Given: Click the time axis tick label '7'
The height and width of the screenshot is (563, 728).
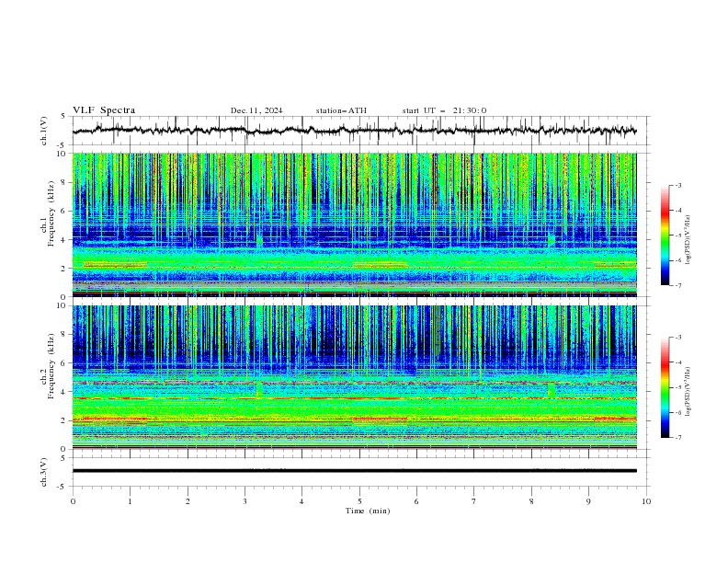Looking at the screenshot, I should [474, 501].
